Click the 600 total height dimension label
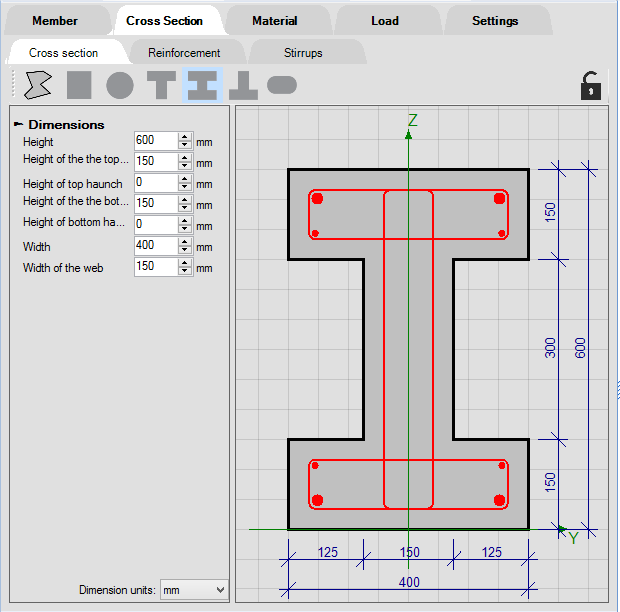The width and height of the screenshot is (620, 612). [x=580, y=348]
